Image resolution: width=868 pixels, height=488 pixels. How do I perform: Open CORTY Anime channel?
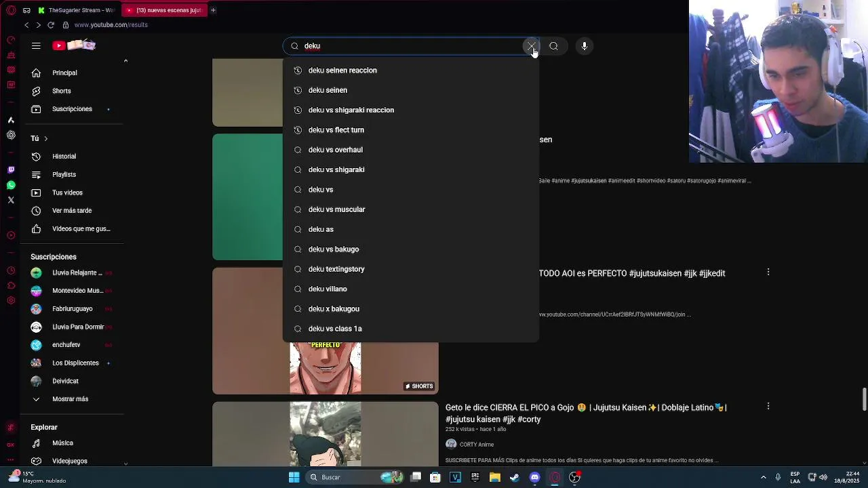(477, 445)
